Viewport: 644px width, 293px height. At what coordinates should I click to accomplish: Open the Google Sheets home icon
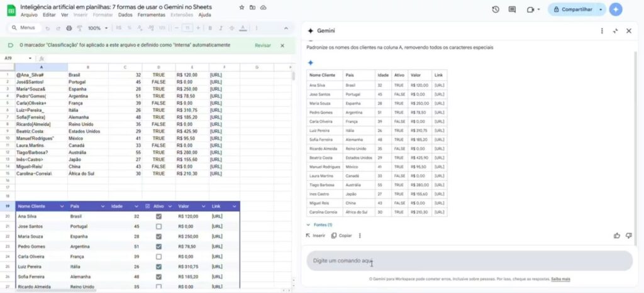click(x=11, y=10)
